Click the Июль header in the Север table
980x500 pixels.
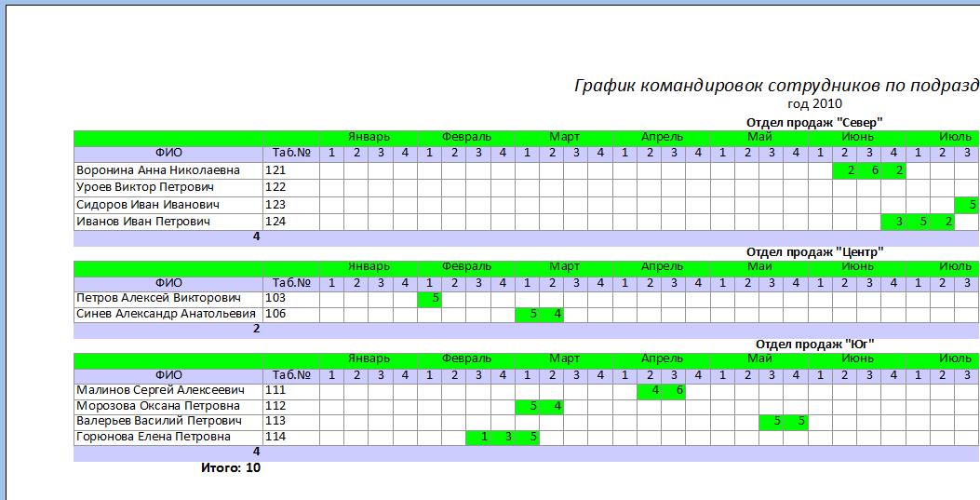(943, 137)
